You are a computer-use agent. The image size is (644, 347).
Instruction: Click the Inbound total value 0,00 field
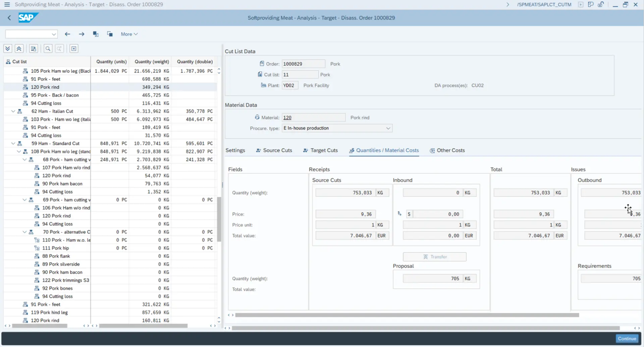point(432,236)
